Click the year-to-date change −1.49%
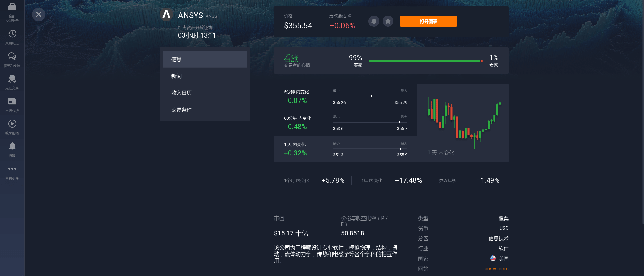Viewport: 644px width, 276px height. (488, 180)
